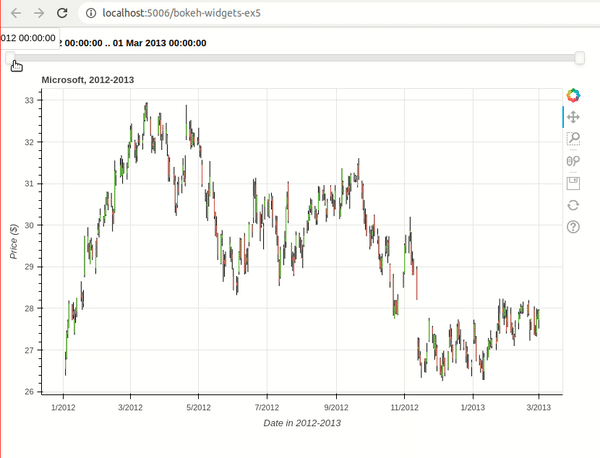600x458 pixels.
Task: Enable the Wheel Zoom tool
Action: tap(573, 161)
